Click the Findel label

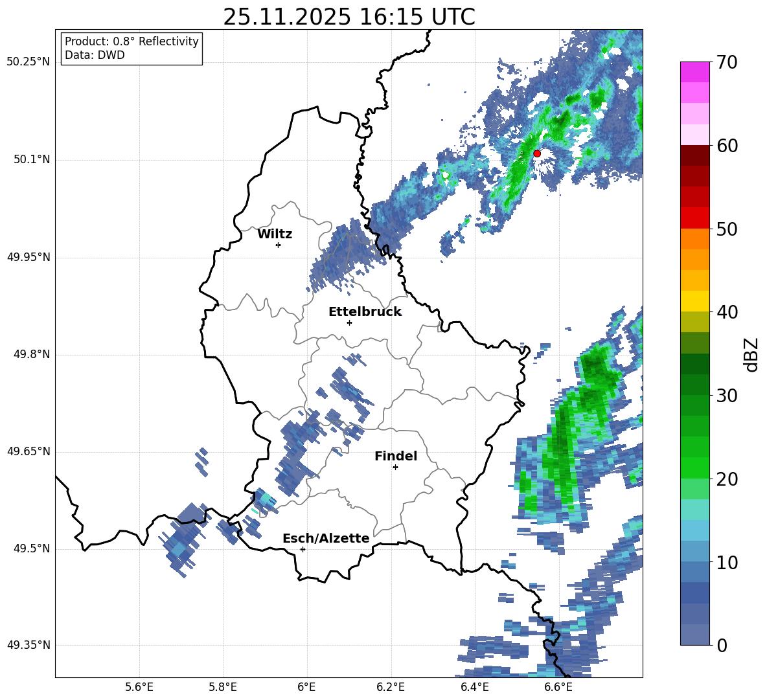tap(396, 456)
